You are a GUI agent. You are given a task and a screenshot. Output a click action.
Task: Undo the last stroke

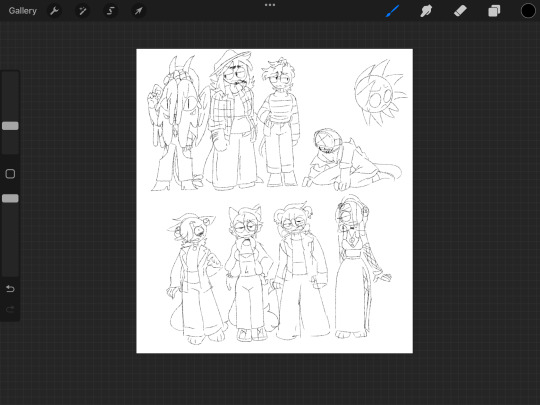[10, 289]
